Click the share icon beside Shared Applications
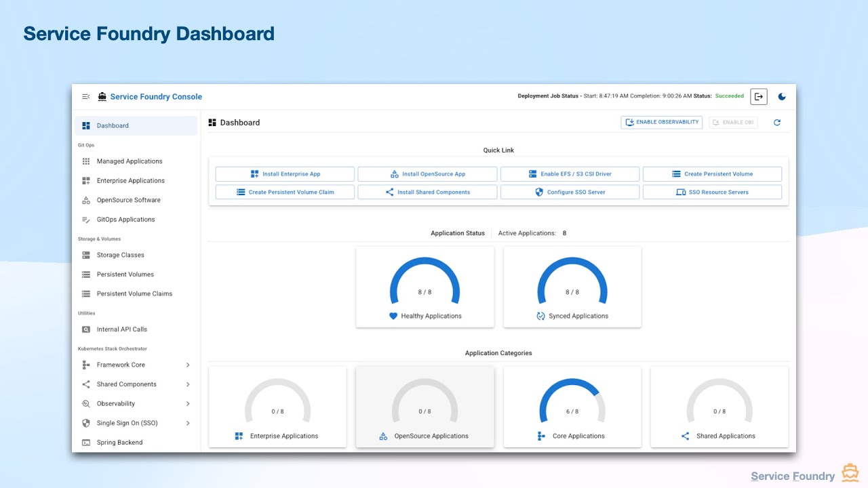Screen dimensions: 868x488 pos(685,436)
